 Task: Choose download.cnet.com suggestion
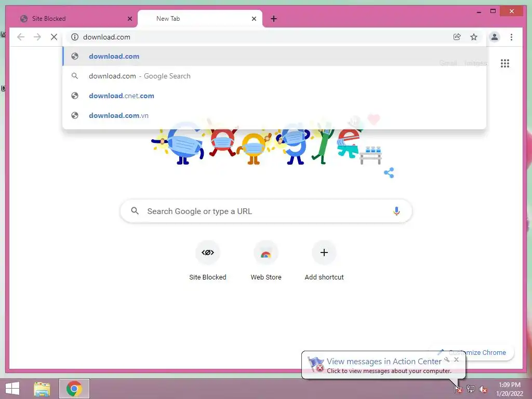click(274, 96)
